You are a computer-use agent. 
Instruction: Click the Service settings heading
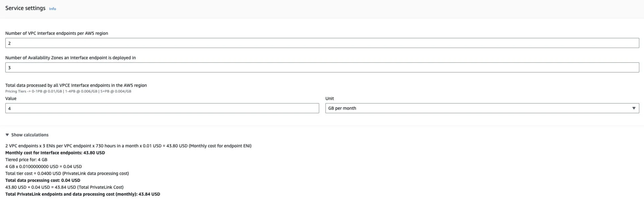[25, 8]
